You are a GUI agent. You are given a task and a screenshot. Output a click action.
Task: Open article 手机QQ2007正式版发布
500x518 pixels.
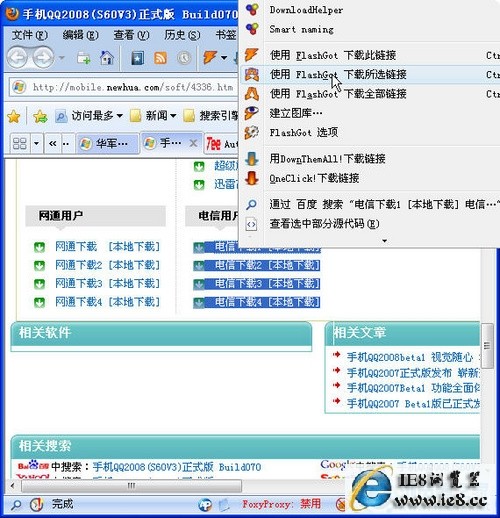click(413, 373)
